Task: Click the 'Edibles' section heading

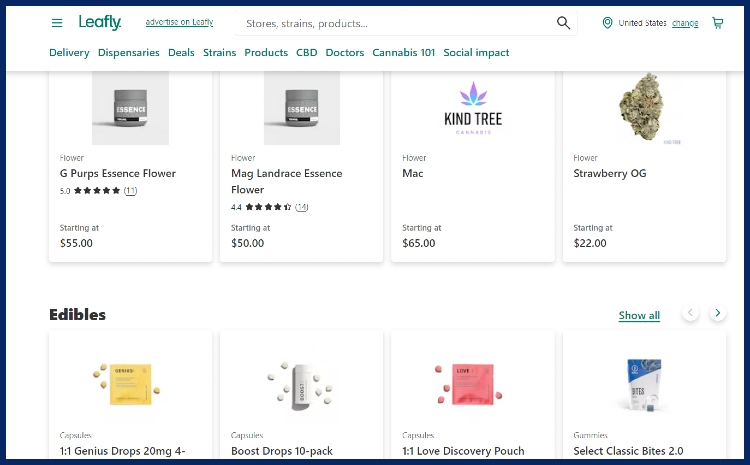Action: coord(77,315)
